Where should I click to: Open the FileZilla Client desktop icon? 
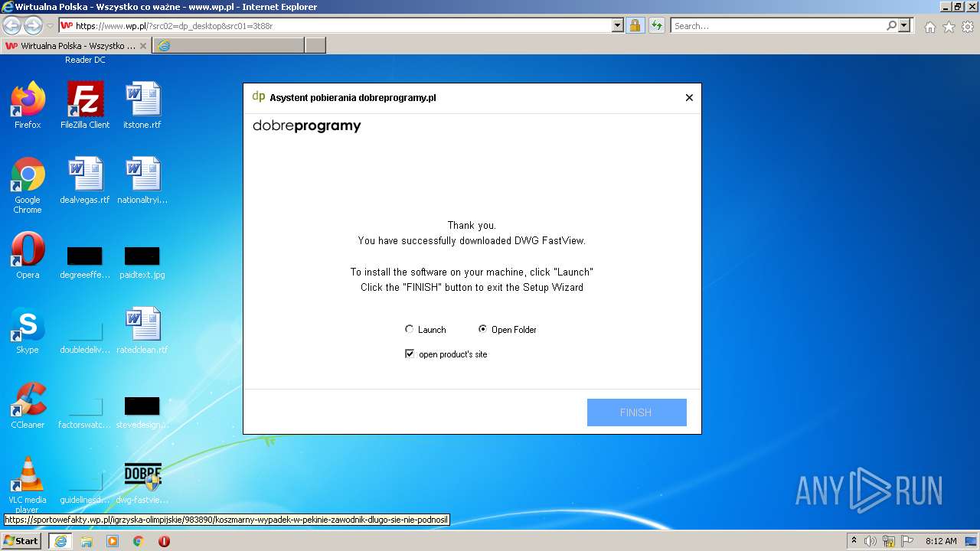coord(85,105)
